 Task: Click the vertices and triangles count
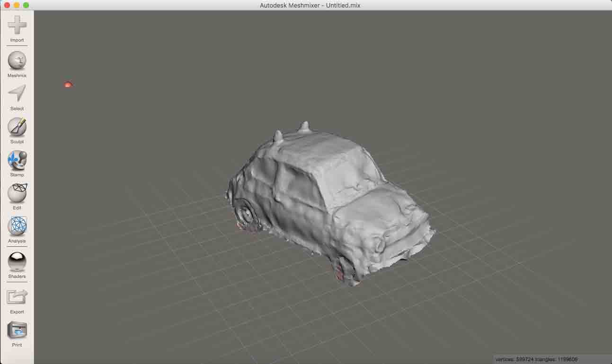pos(536,359)
